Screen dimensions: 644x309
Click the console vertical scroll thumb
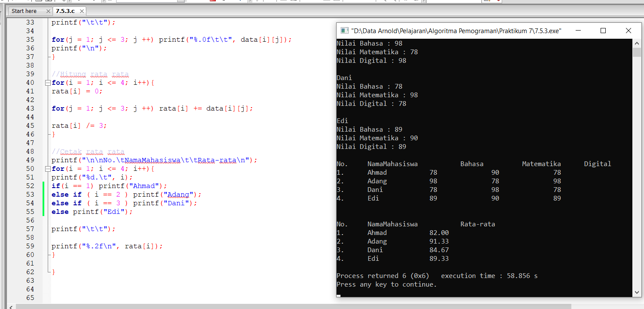(x=637, y=52)
